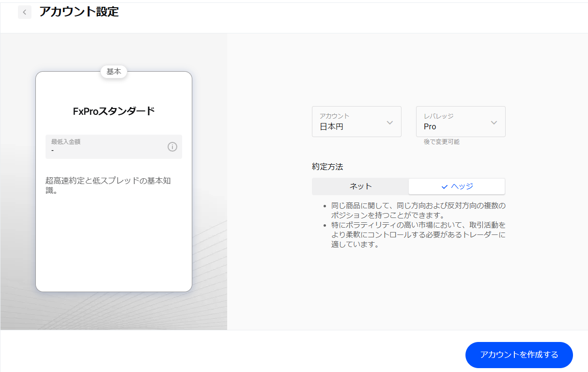This screenshot has height=372, width=588.
Task: Click the 約定方法 section label
Action: point(327,167)
